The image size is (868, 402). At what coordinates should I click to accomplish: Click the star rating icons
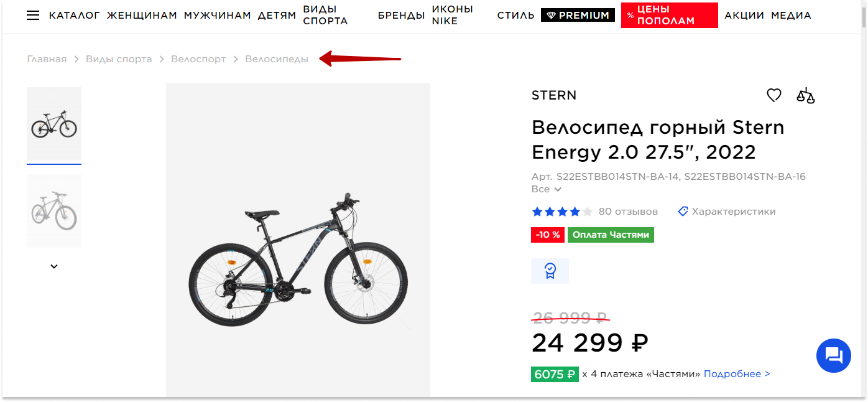pyautogui.click(x=562, y=212)
